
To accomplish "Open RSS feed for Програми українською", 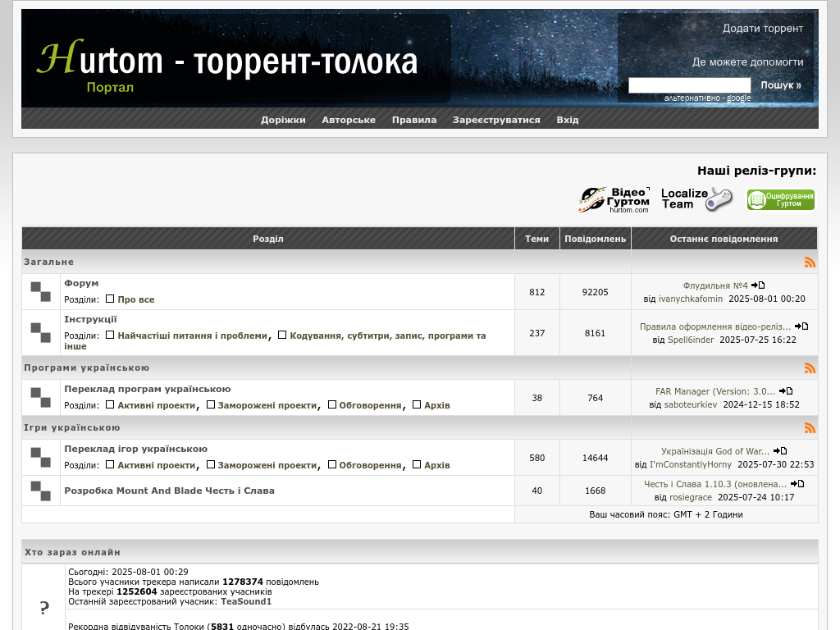I will click(x=810, y=368).
